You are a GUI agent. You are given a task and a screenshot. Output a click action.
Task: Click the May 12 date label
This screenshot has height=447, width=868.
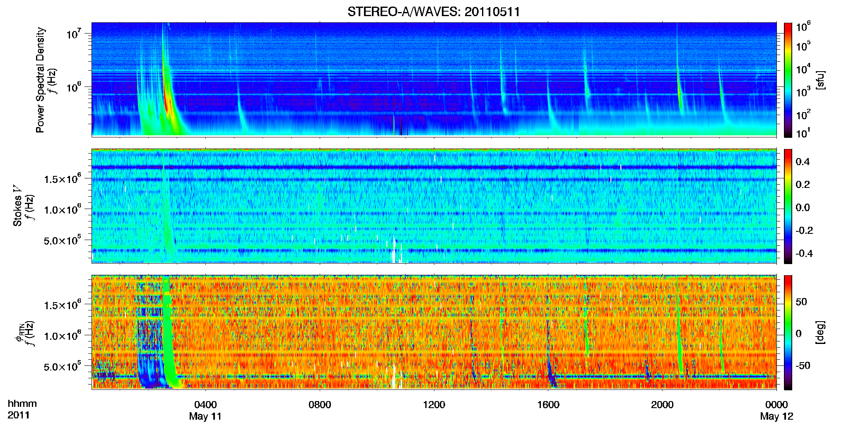(776, 416)
